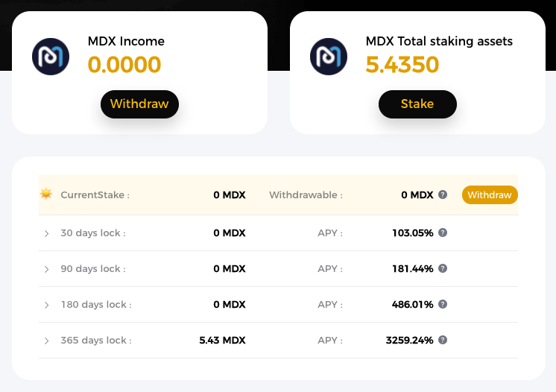
Task: Click the orange Withdraw button in CurrentStake row
Action: point(490,195)
